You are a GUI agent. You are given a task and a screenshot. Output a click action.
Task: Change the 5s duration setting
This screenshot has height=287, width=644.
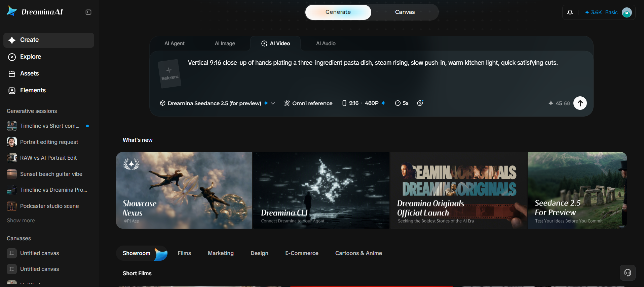pos(402,103)
